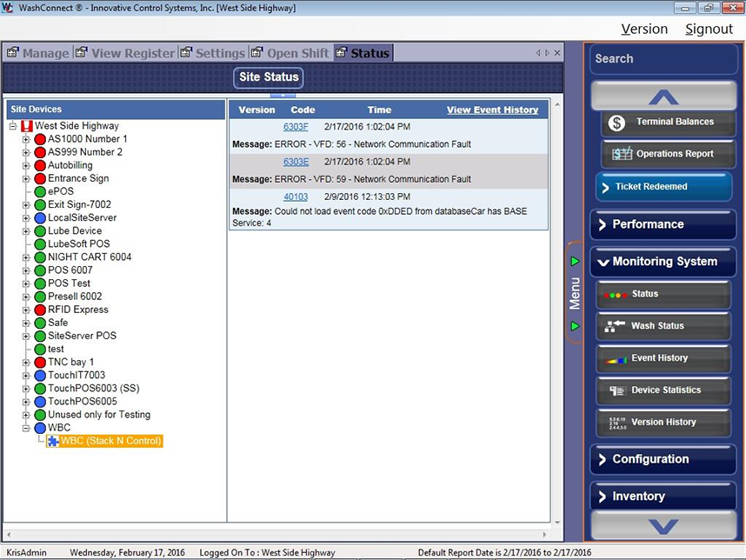This screenshot has width=746, height=560.
Task: Expand the AS1000 Number 1 node
Action: [x=26, y=139]
